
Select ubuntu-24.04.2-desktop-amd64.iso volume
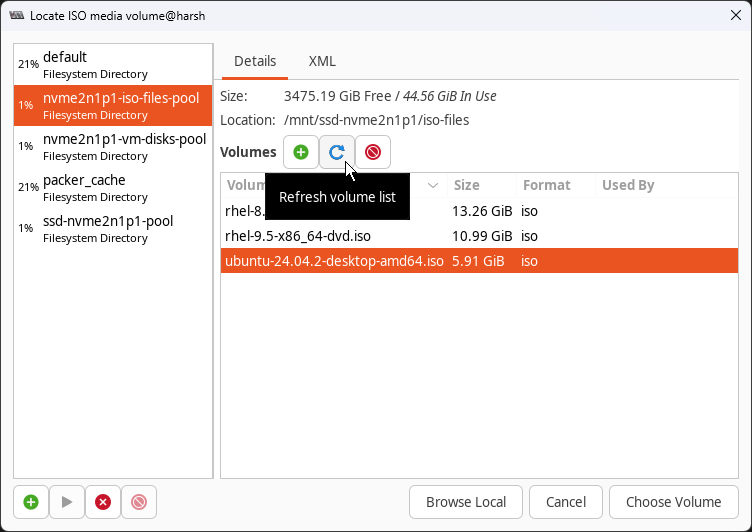[x=479, y=261]
